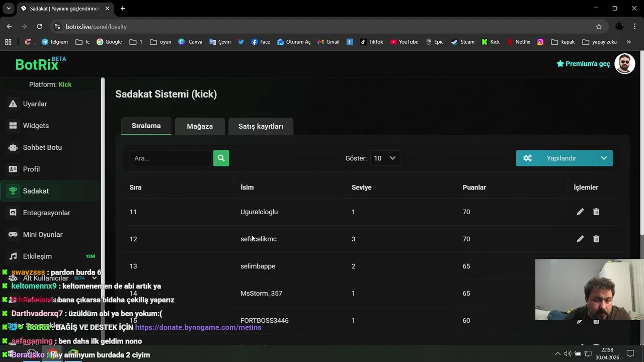Click pencil icon for sefacelikmc row

pos(580,239)
